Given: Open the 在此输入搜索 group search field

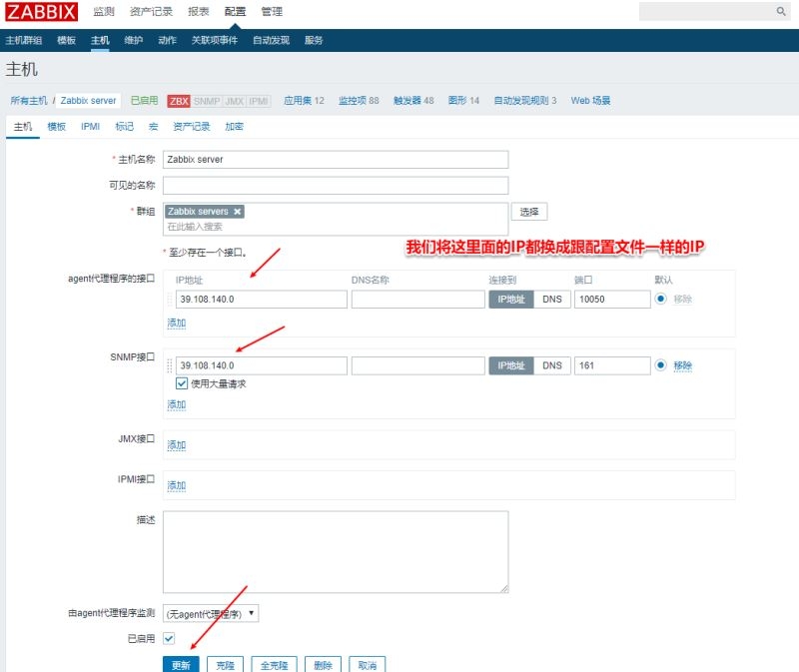Looking at the screenshot, I should [250, 227].
